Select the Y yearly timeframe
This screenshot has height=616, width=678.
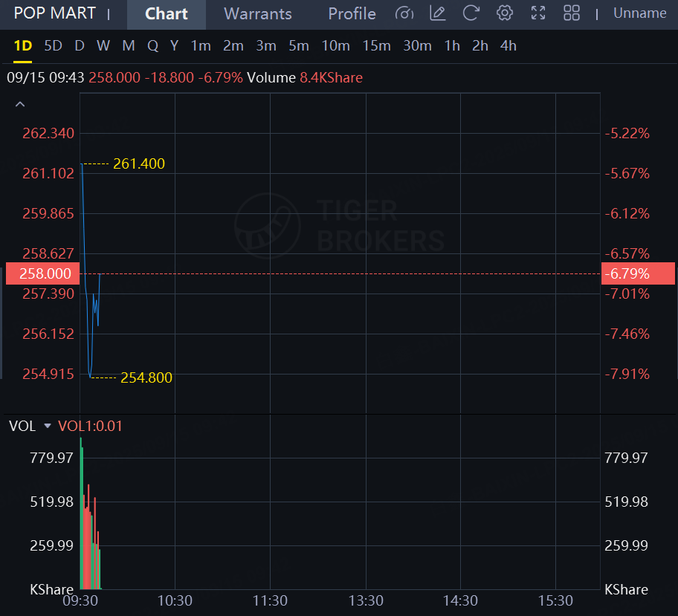[x=174, y=46]
